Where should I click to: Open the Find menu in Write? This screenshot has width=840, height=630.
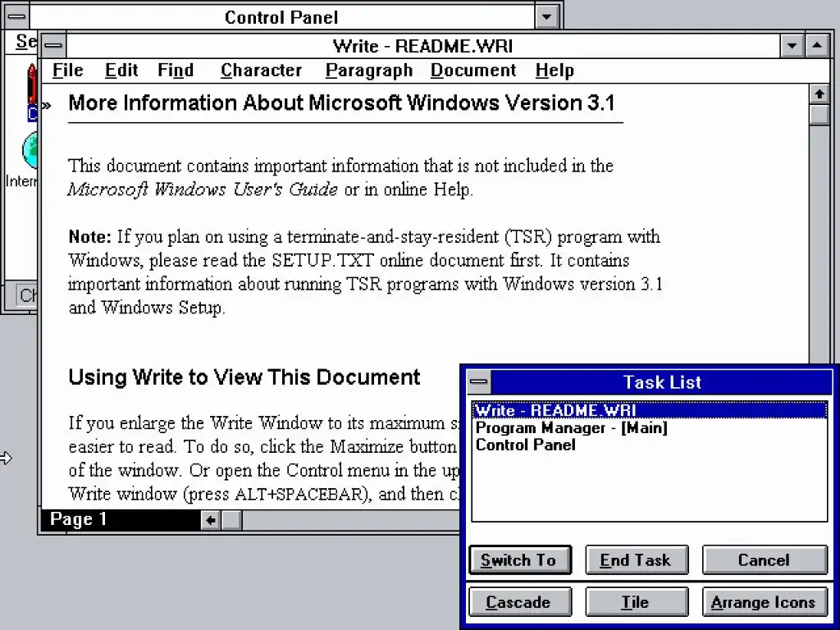point(176,71)
